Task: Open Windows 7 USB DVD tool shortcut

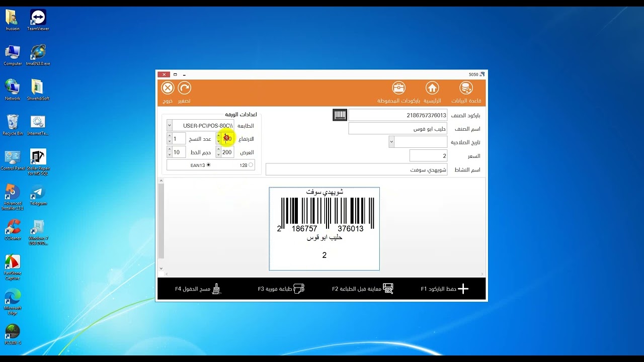Action: click(x=38, y=232)
